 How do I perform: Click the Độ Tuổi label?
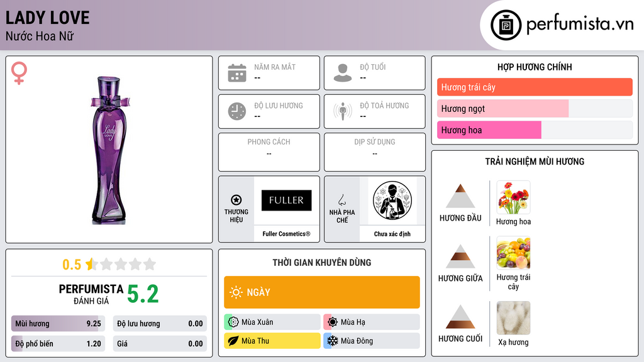click(373, 67)
